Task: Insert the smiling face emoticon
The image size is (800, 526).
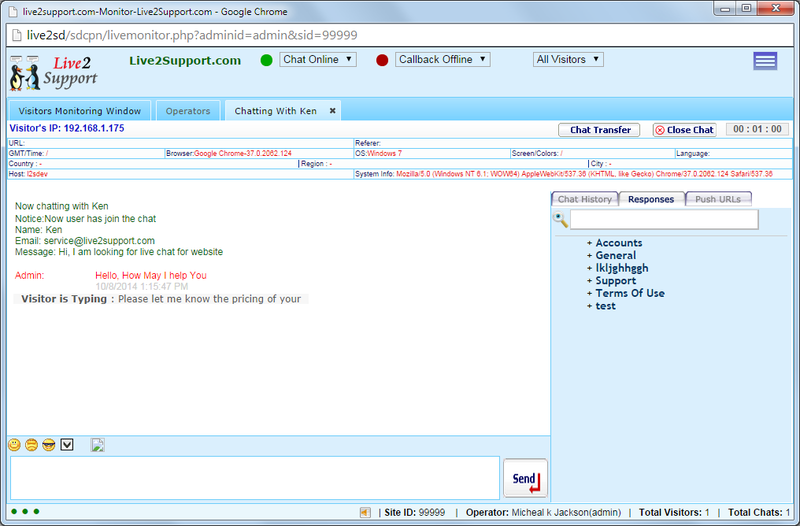Action: 14,445
